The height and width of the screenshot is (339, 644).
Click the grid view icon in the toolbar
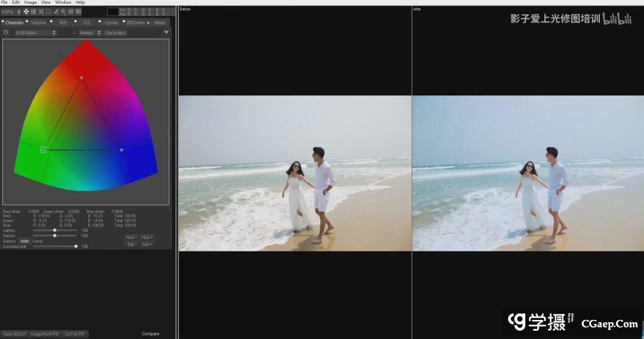click(78, 11)
